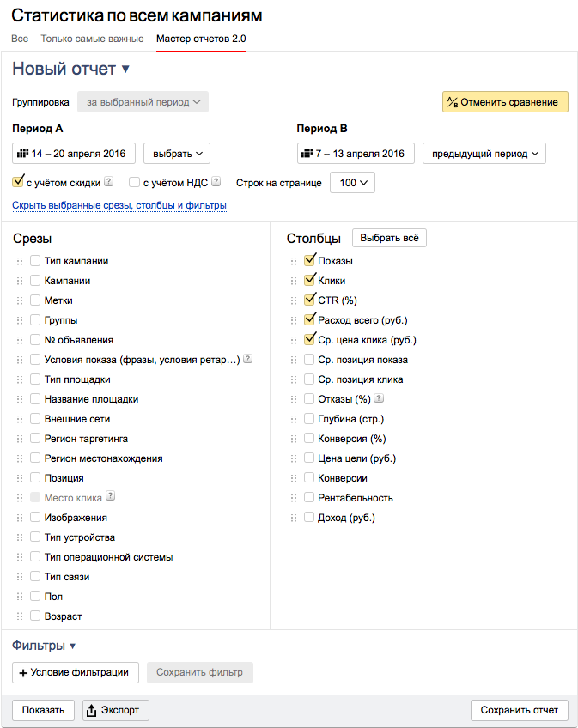The width and height of the screenshot is (578, 728).
Task: Click calendar icon in Период А date field
Action: click(23, 153)
